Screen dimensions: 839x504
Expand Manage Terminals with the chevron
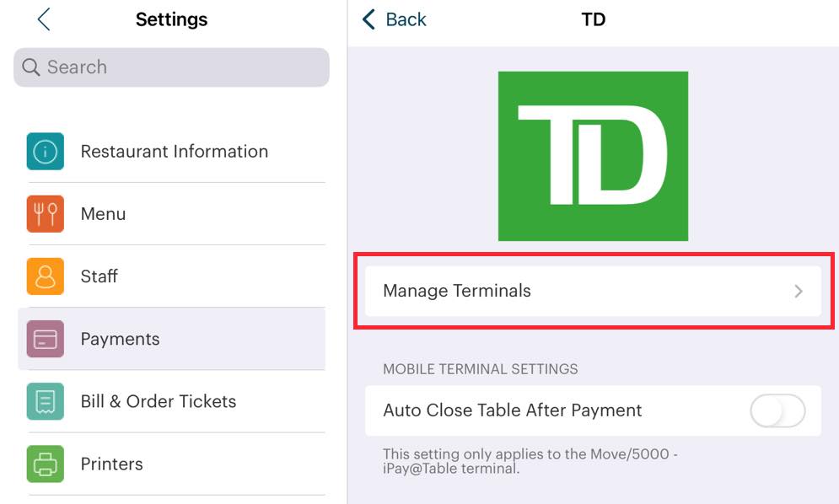(x=798, y=292)
